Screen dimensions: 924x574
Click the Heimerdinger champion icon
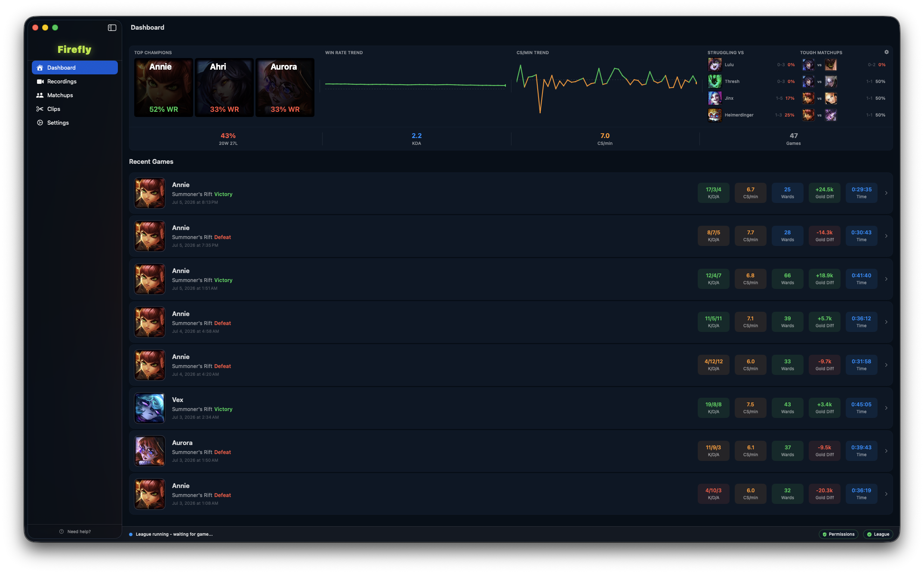[x=715, y=115]
